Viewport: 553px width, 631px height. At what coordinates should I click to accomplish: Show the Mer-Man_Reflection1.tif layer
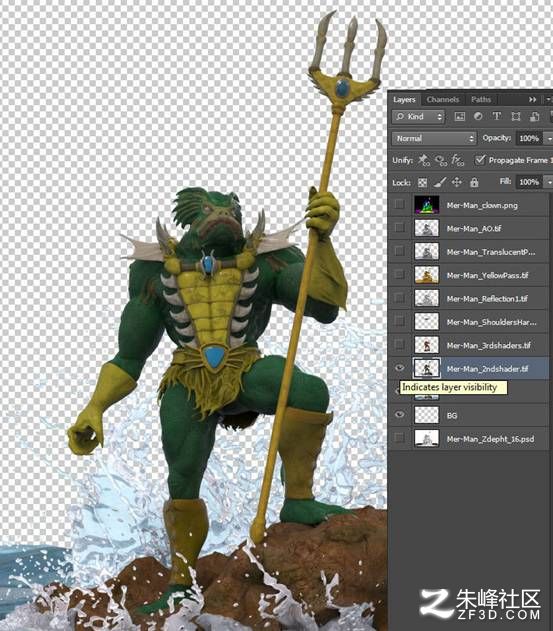[399, 298]
